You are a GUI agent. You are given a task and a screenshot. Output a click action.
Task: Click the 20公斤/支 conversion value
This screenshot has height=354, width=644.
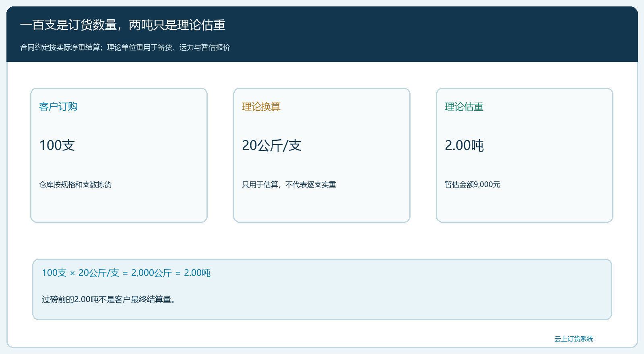(x=272, y=145)
